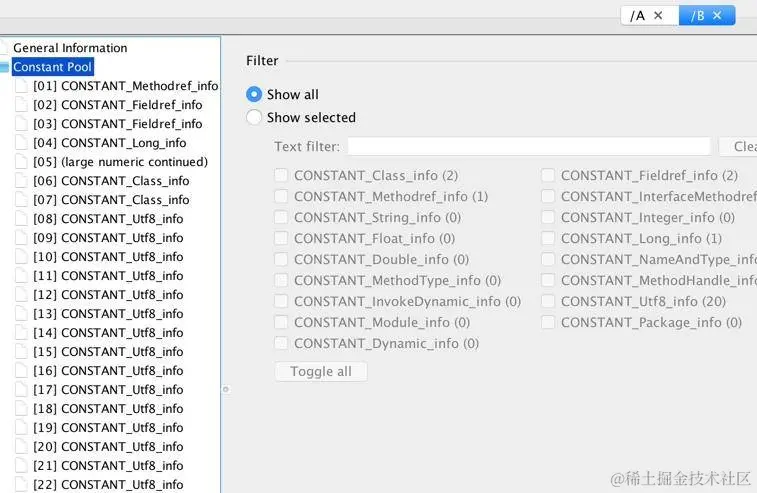
Task: Click the Constant Pool folder icon
Action: pos(4,67)
